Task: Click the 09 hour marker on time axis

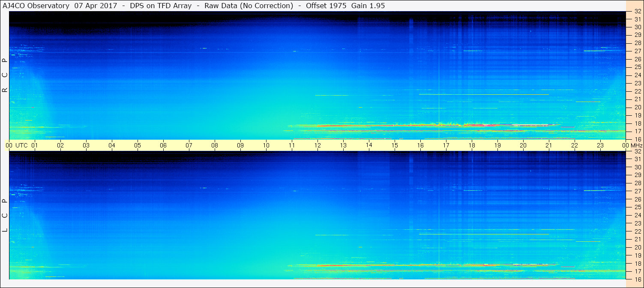Action: [x=240, y=145]
